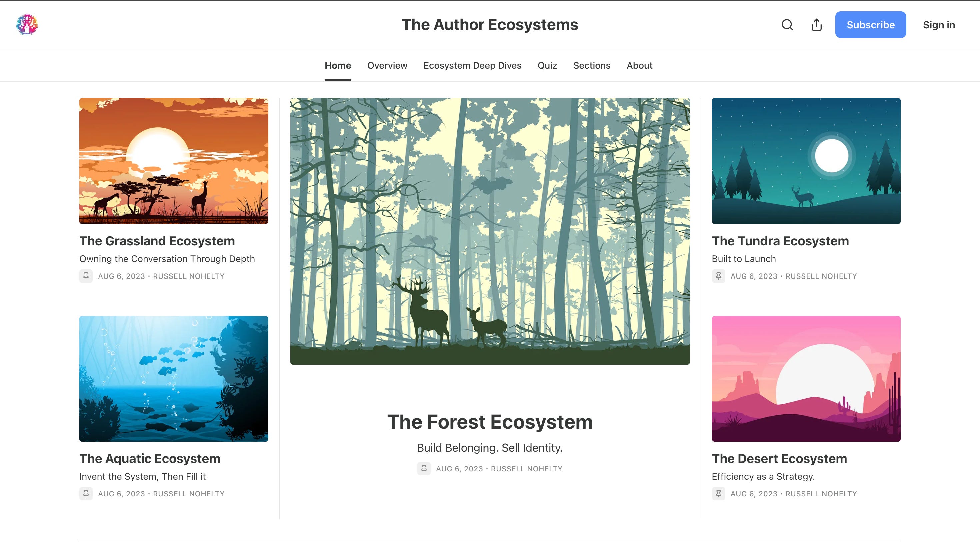Click the share publication icon
The image size is (980, 555).
pos(816,25)
